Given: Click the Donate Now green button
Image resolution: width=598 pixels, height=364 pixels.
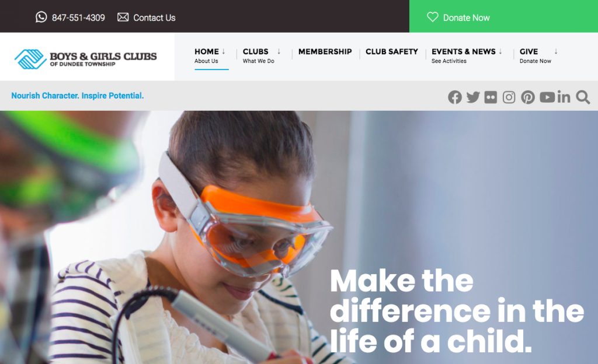Looking at the screenshot, I should [x=503, y=16].
